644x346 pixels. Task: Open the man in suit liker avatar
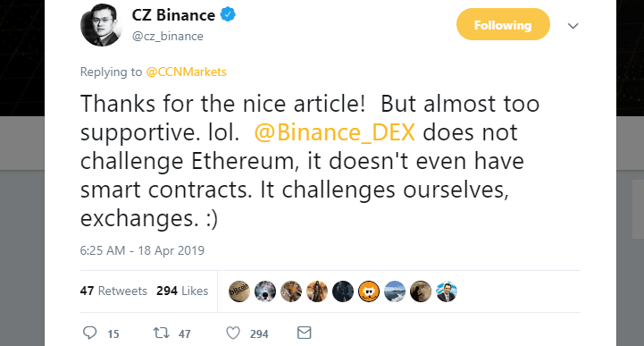447,291
